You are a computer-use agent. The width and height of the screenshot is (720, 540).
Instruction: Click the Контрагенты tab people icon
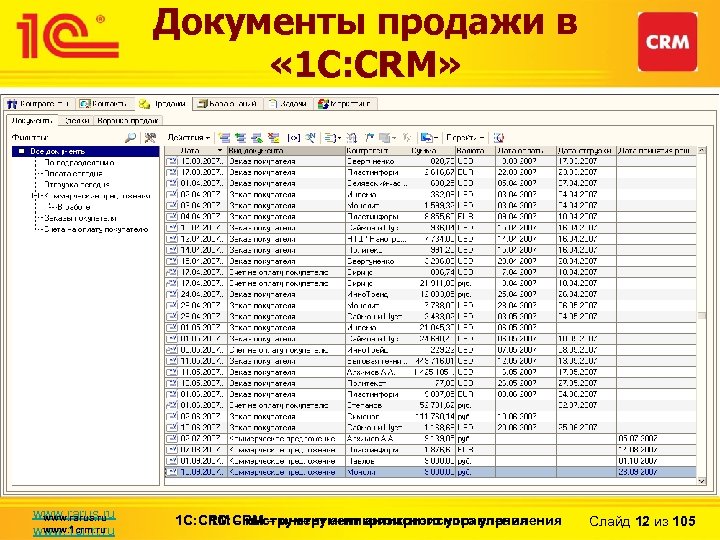click(x=12, y=104)
